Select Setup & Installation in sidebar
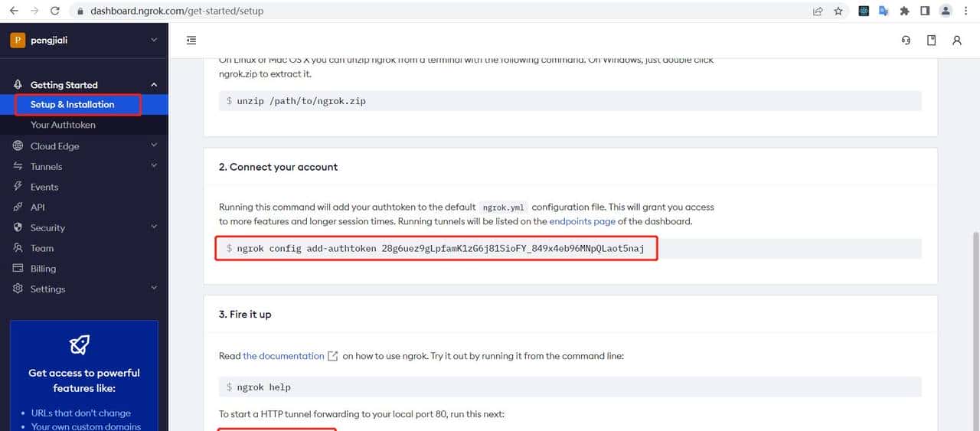 [x=72, y=105]
